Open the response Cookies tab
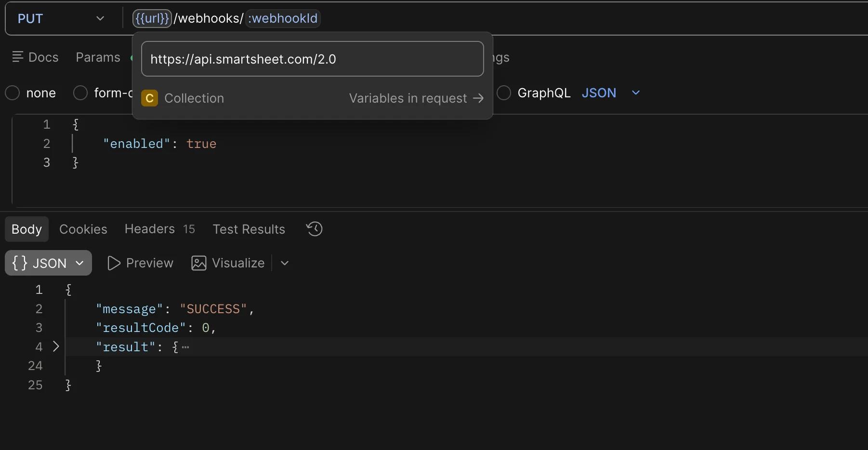868x450 pixels. [83, 229]
